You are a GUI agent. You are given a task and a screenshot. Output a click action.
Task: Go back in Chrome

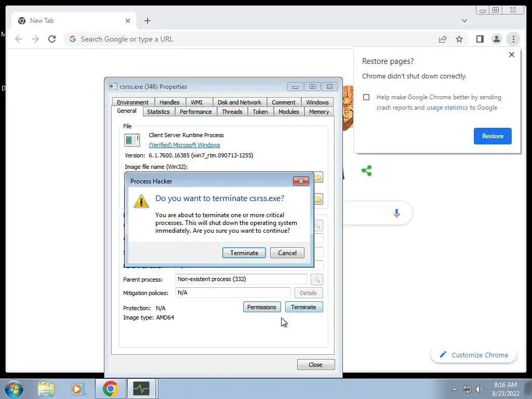[x=19, y=39]
